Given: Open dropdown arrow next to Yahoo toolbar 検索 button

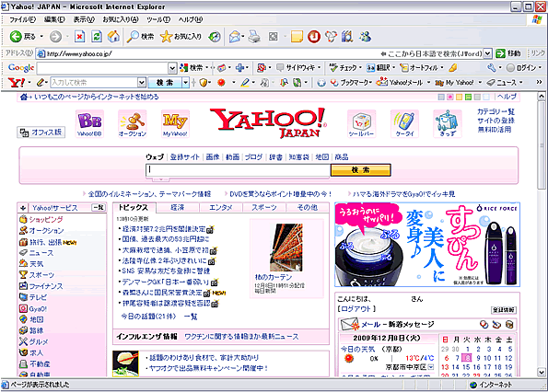Looking at the screenshot, I should click(186, 83).
